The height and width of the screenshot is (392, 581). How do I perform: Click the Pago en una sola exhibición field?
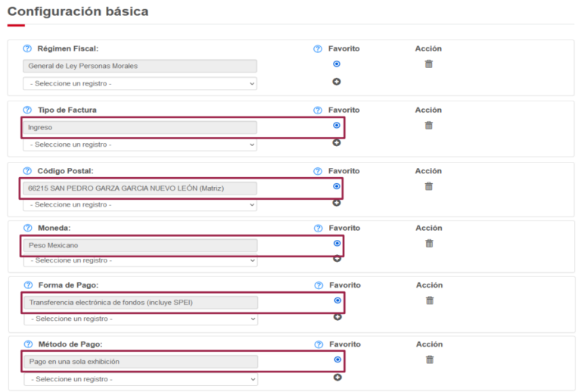(140, 362)
